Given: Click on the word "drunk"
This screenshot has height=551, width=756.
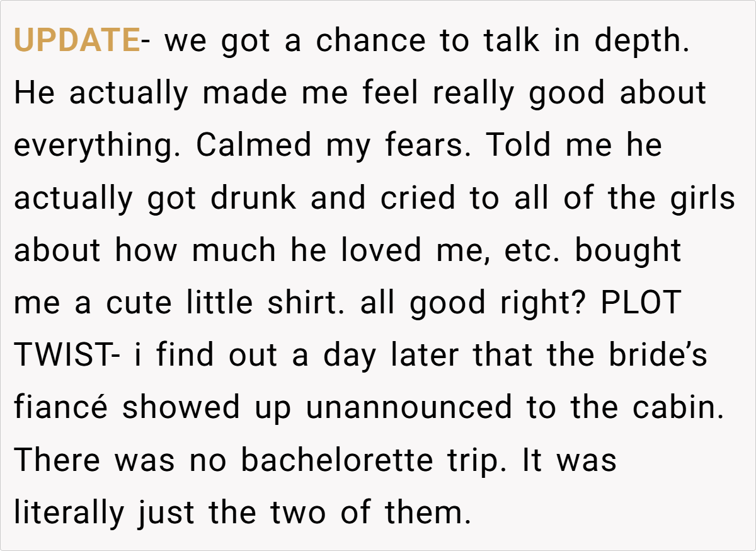Looking at the screenshot, I should tap(253, 199).
